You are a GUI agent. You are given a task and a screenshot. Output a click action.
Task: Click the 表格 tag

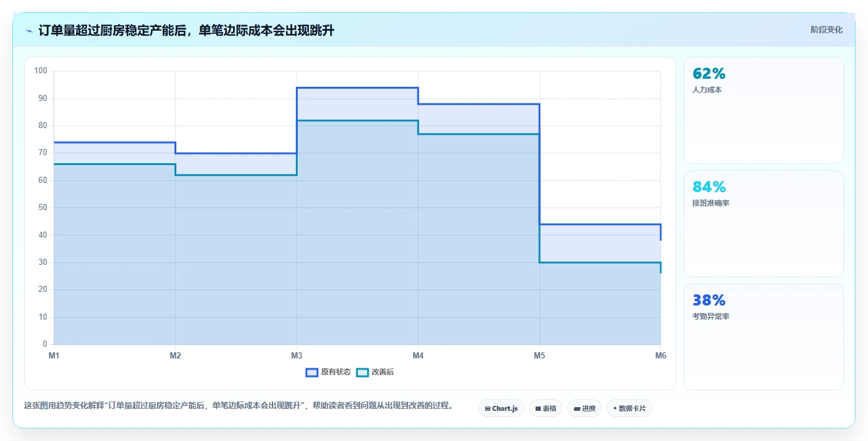click(x=546, y=408)
